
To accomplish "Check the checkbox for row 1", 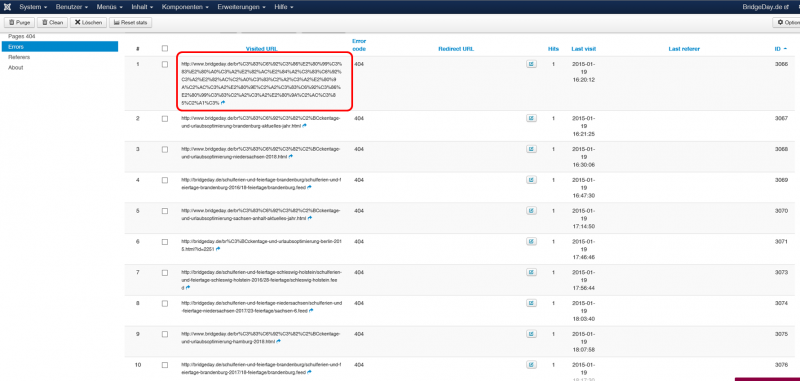I will tap(164, 65).
